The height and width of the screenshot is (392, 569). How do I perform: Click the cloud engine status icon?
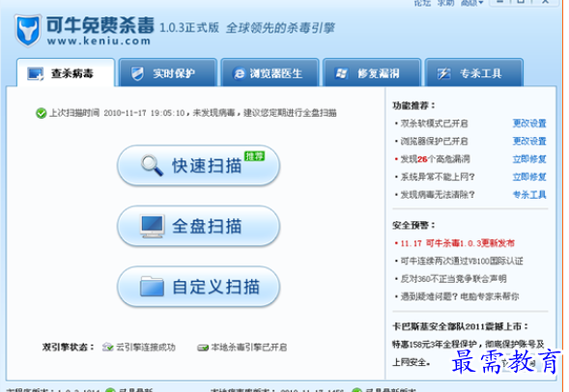[x=108, y=347]
